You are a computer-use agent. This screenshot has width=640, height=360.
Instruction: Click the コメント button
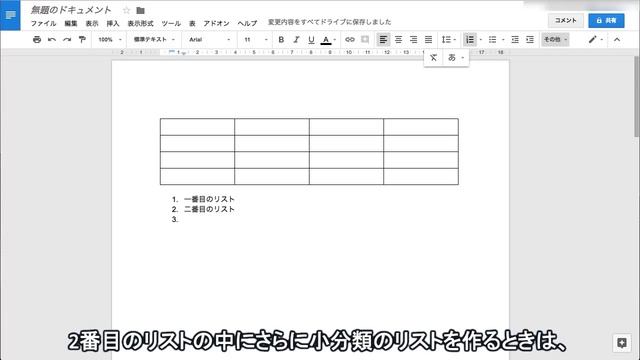(565, 20)
